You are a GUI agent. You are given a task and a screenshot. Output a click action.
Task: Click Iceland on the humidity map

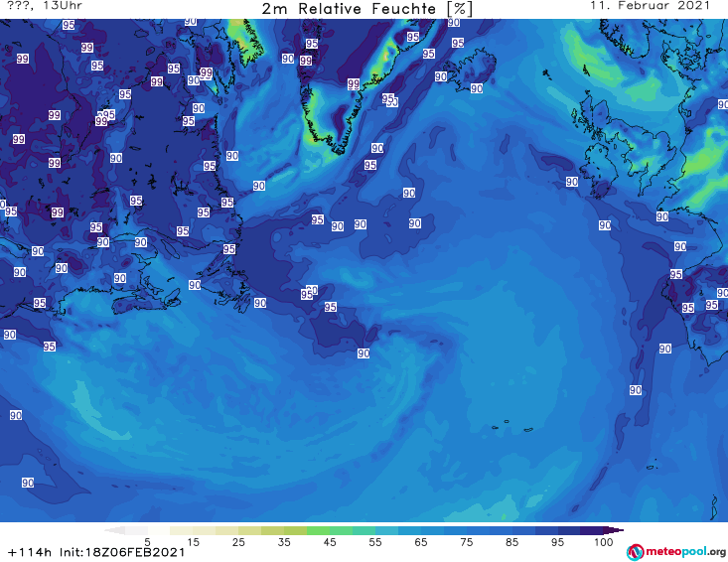click(471, 70)
